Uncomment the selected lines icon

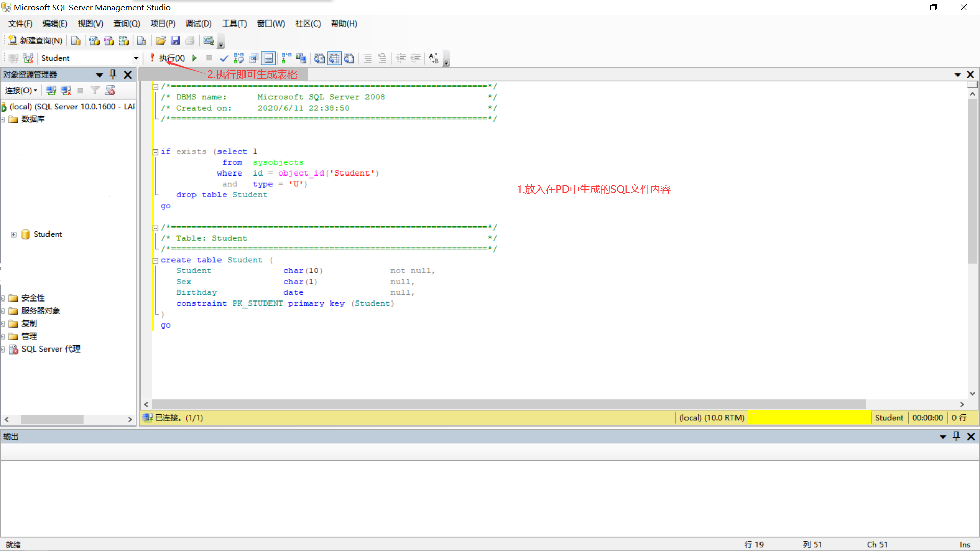382,58
